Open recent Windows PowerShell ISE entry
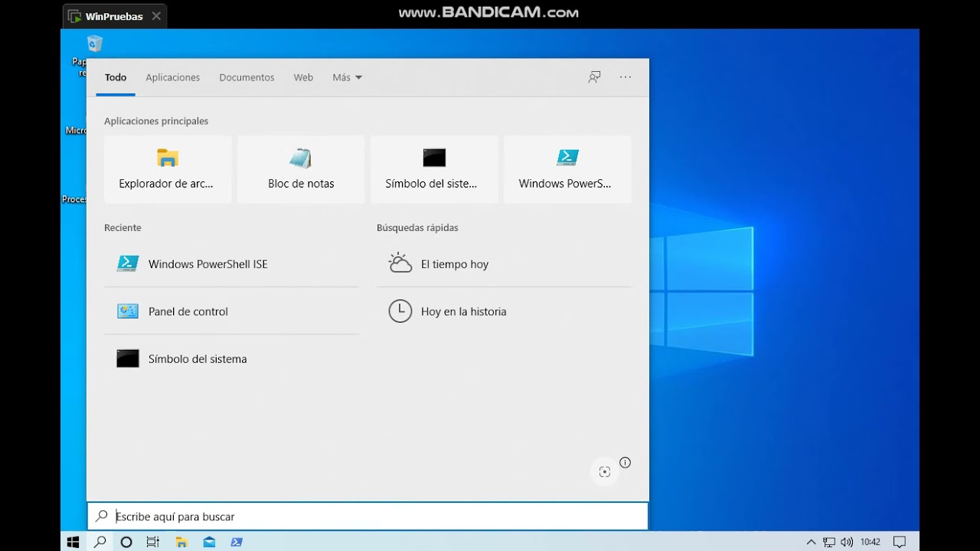Screen dimensions: 980x551 point(231,264)
